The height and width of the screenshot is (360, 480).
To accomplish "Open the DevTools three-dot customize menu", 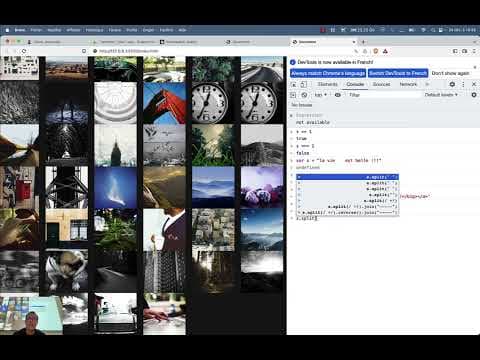I will click(463, 84).
